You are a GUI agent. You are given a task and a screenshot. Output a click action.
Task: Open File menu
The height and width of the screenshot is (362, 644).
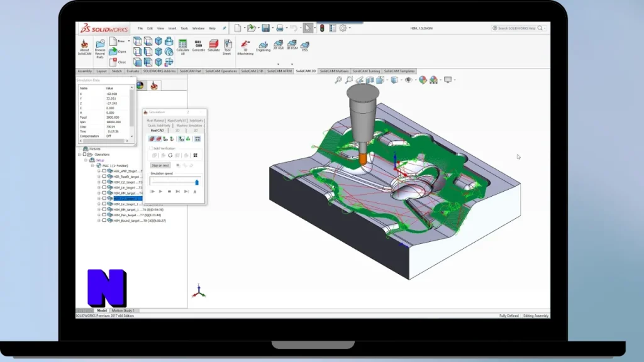coord(140,28)
